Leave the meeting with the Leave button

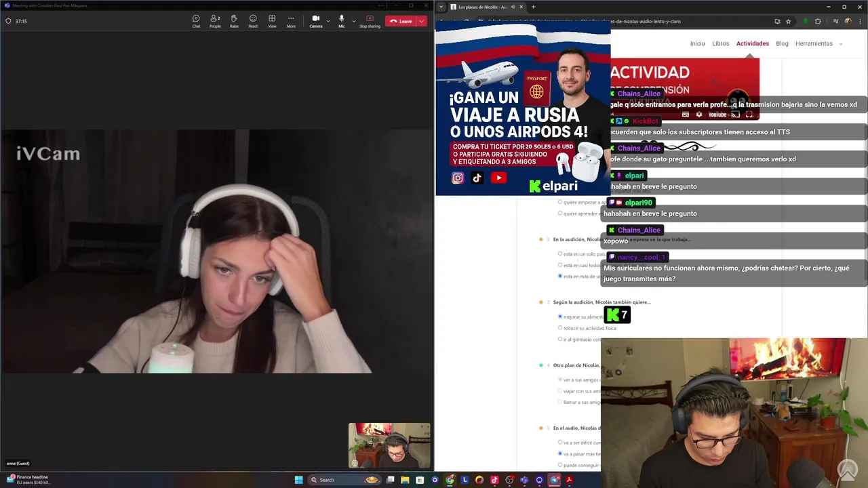pyautogui.click(x=401, y=21)
